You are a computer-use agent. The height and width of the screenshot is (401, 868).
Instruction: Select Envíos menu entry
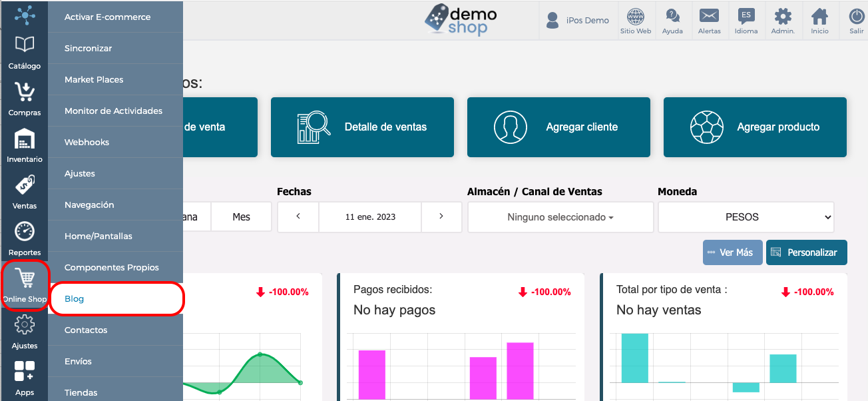click(115, 361)
